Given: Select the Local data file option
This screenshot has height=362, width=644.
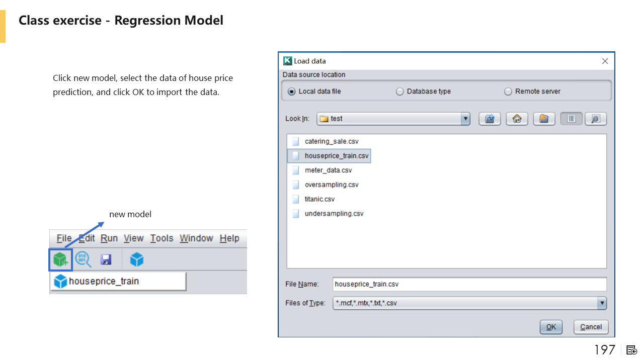Looking at the screenshot, I should coord(291,92).
